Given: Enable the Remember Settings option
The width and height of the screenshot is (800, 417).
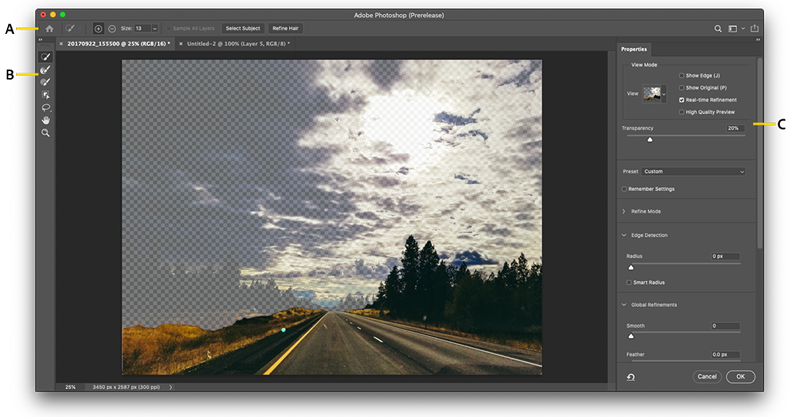Looking at the screenshot, I should click(x=624, y=189).
